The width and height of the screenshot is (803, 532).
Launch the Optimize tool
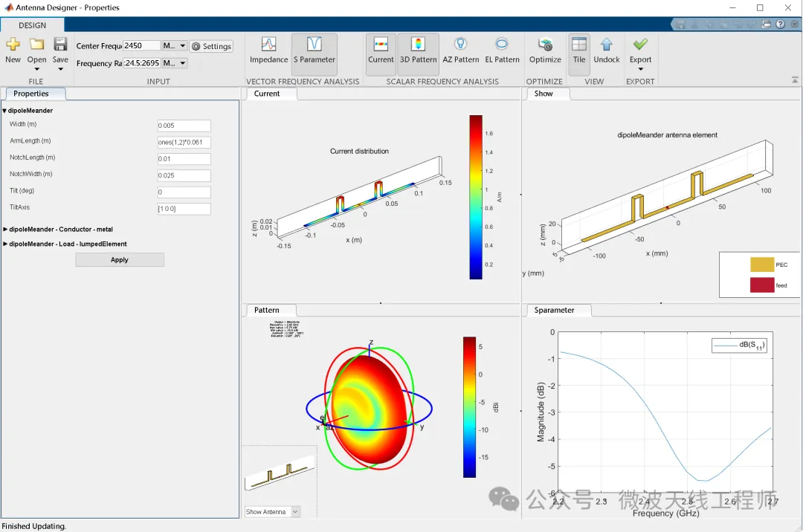coord(546,51)
